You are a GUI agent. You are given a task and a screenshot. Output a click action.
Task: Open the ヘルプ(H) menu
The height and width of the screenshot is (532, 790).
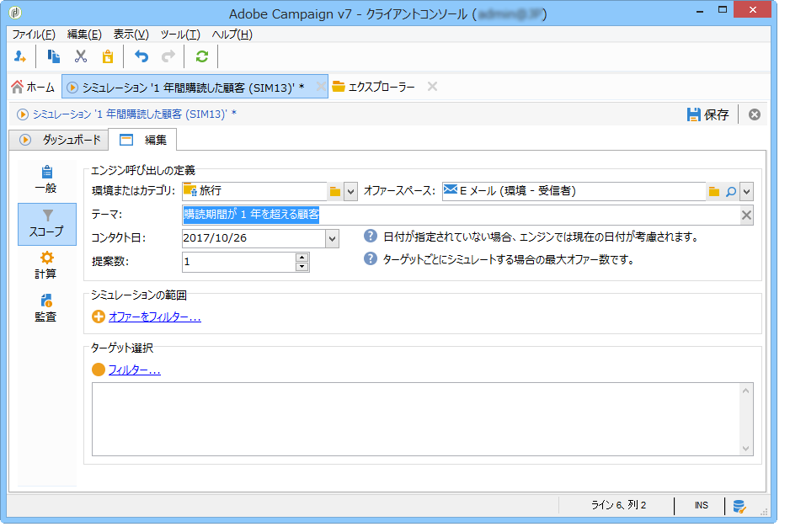click(x=232, y=35)
